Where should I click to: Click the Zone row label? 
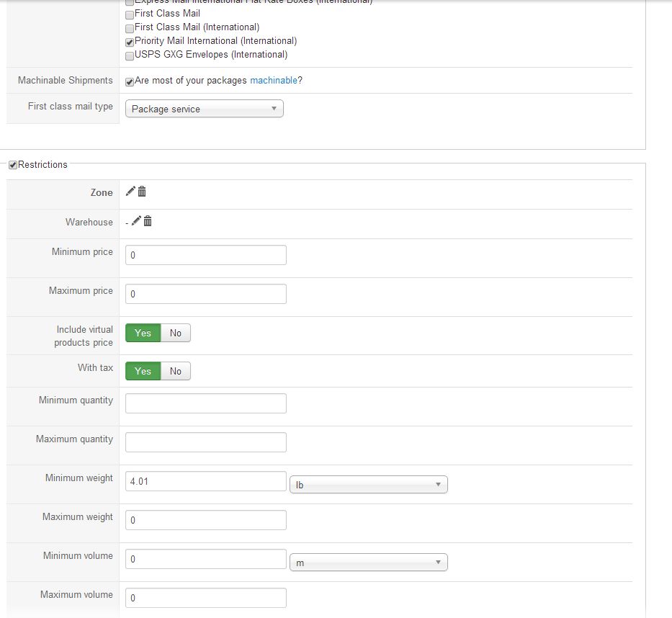[x=102, y=193]
